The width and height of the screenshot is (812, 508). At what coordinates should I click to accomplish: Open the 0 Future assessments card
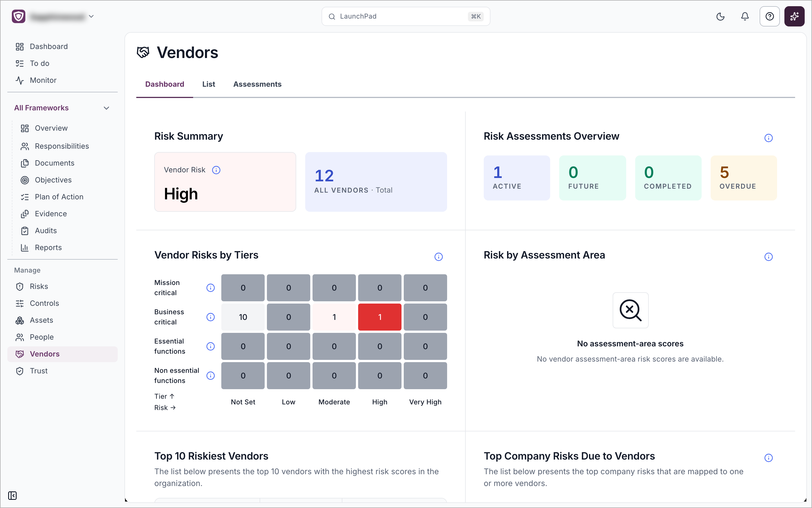[x=592, y=178]
